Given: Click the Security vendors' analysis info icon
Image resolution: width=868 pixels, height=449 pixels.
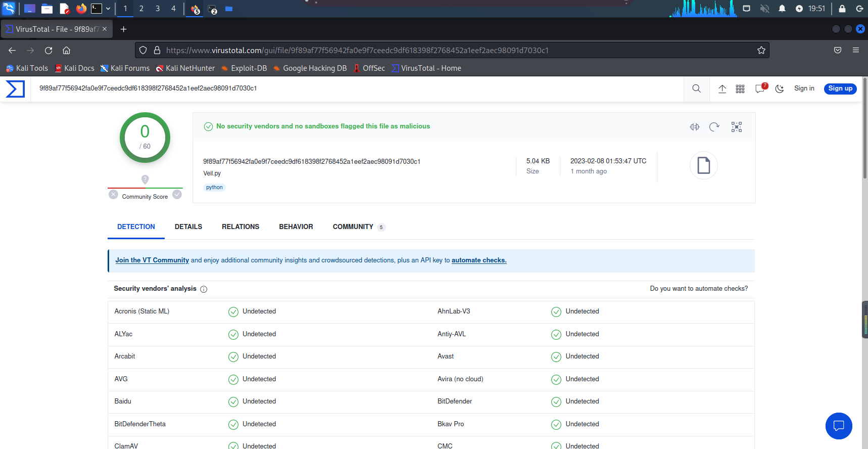Looking at the screenshot, I should [x=204, y=289].
